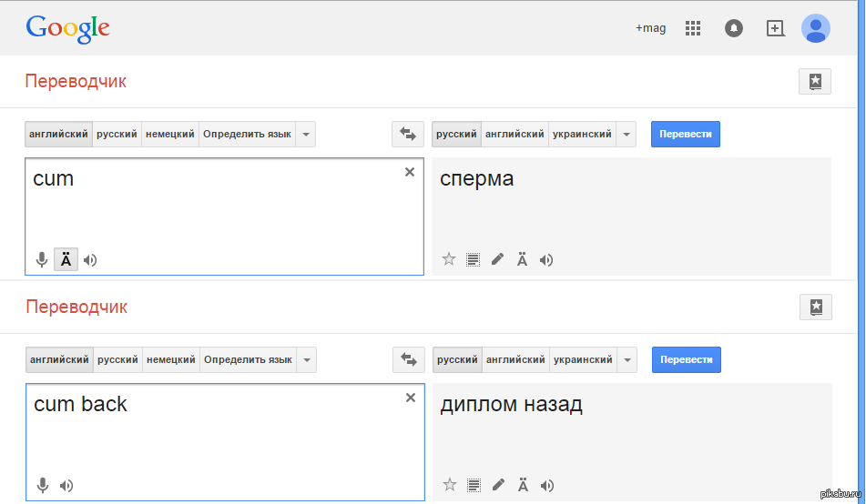This screenshot has width=866, height=504.
Task: Star the top translation result
Action: pyautogui.click(x=448, y=259)
